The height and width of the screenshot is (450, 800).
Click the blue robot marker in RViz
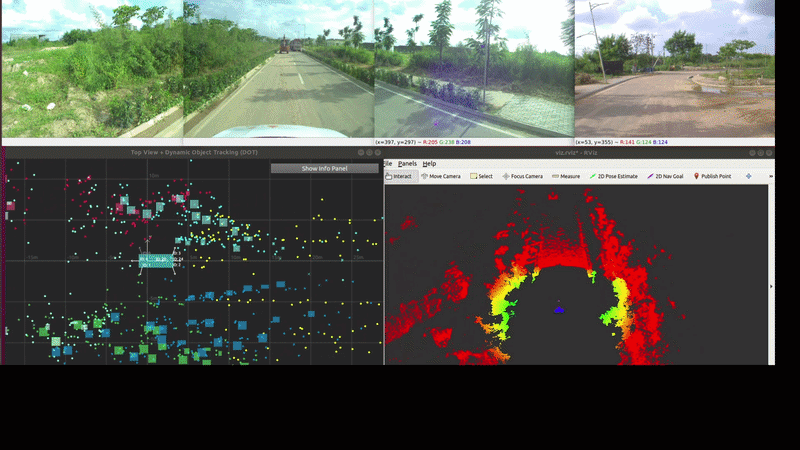tap(559, 309)
